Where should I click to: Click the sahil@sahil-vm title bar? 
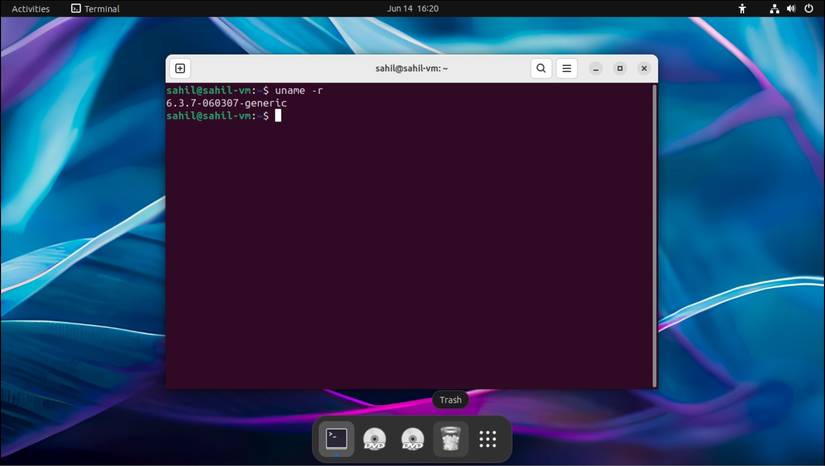(411, 69)
